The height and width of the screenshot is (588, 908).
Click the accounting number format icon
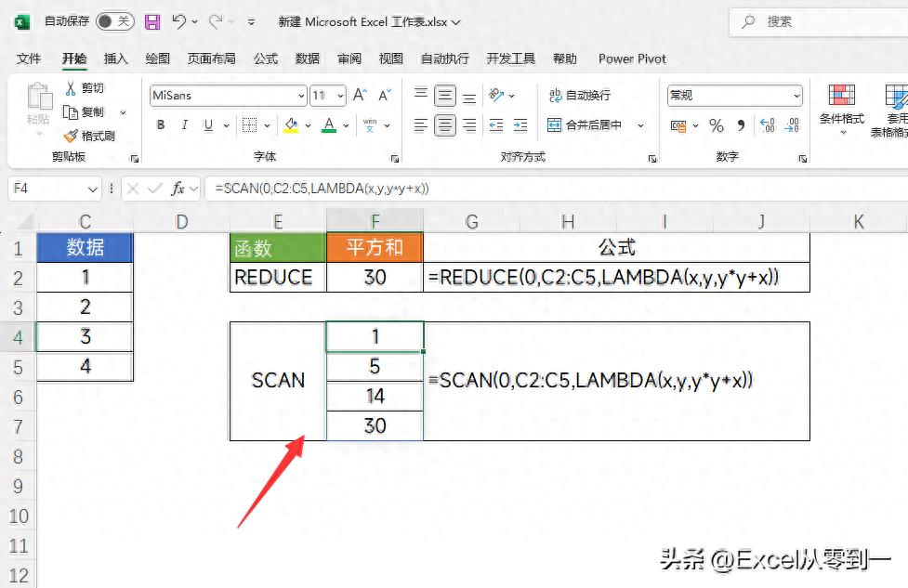(678, 125)
